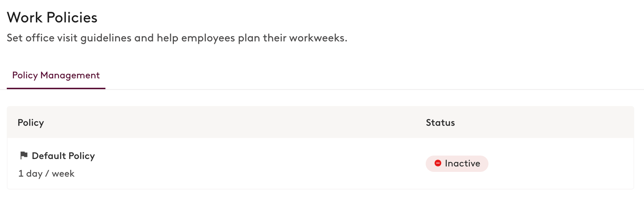644x200 pixels.
Task: Open the Default Policy entry
Action: pos(63,156)
